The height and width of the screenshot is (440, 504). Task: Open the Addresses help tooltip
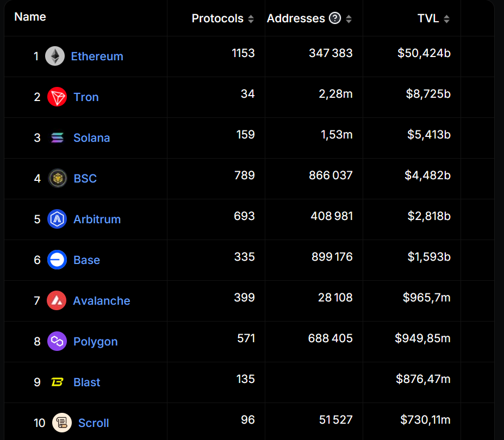coord(335,18)
